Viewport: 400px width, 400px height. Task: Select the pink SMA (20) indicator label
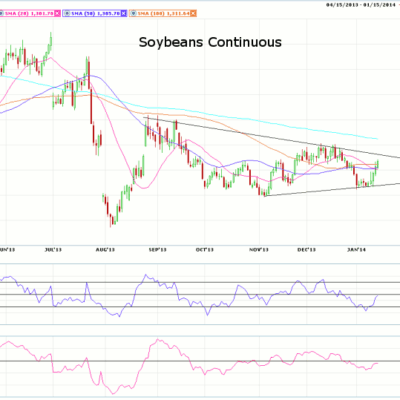[x=29, y=13]
